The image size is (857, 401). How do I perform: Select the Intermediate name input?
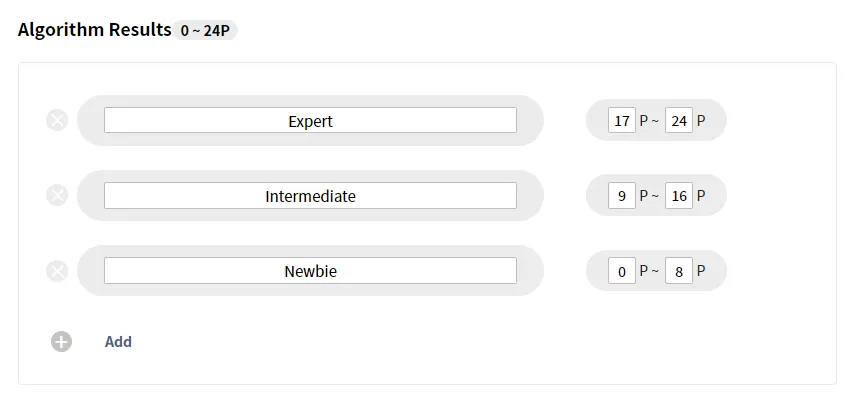(310, 196)
